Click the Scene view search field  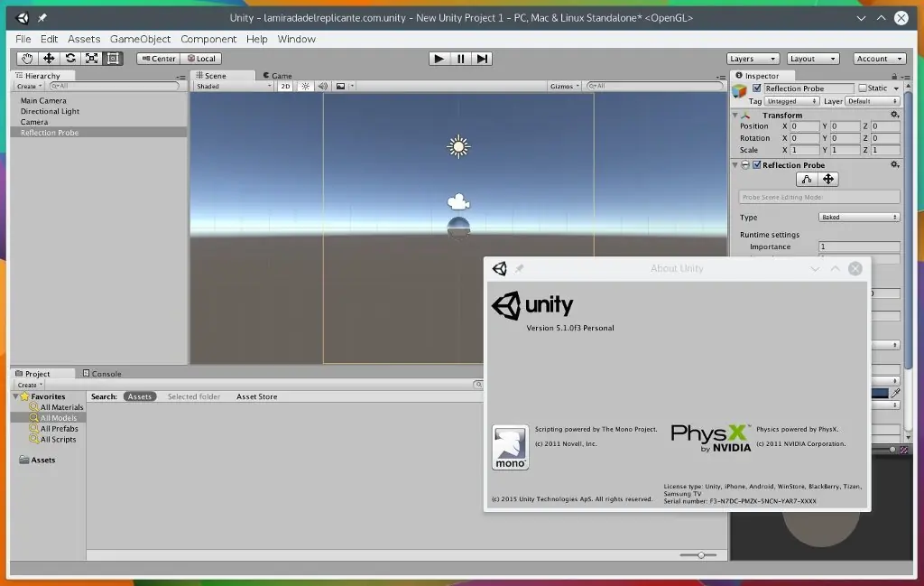coord(655,86)
